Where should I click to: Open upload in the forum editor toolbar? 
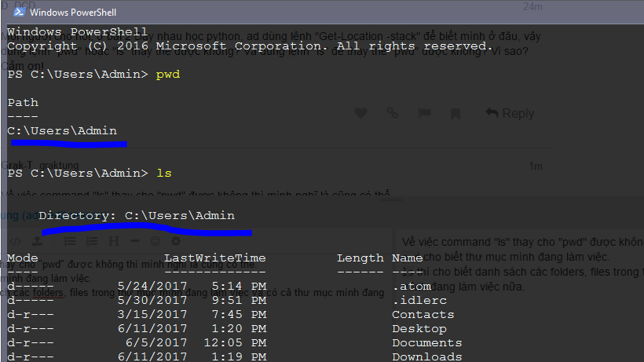click(x=38, y=241)
